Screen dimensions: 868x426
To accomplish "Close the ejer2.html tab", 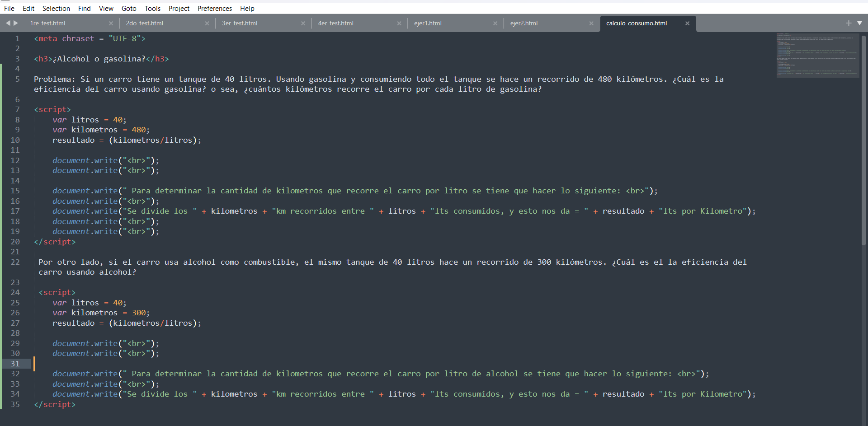I will pos(591,23).
